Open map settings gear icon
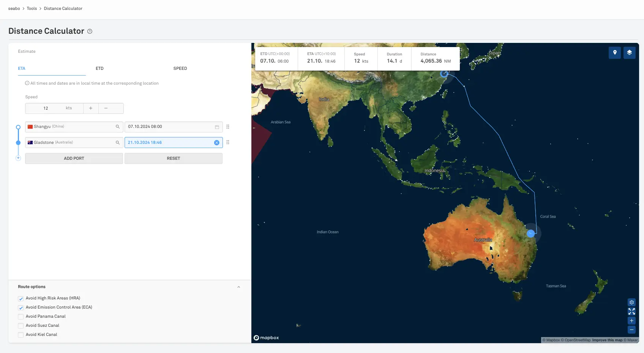The height and width of the screenshot is (353, 644). 631,303
